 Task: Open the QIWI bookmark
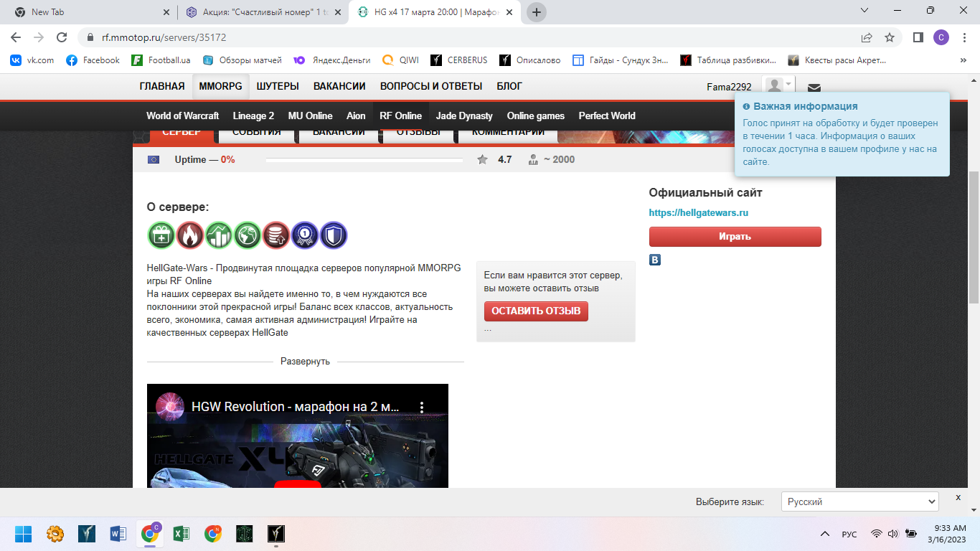(x=400, y=60)
